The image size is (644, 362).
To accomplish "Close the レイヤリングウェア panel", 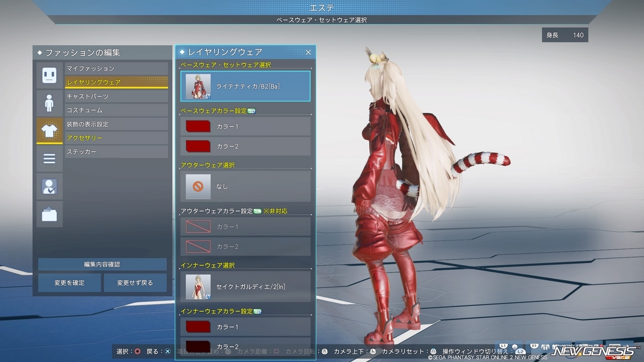I will 309,52.
